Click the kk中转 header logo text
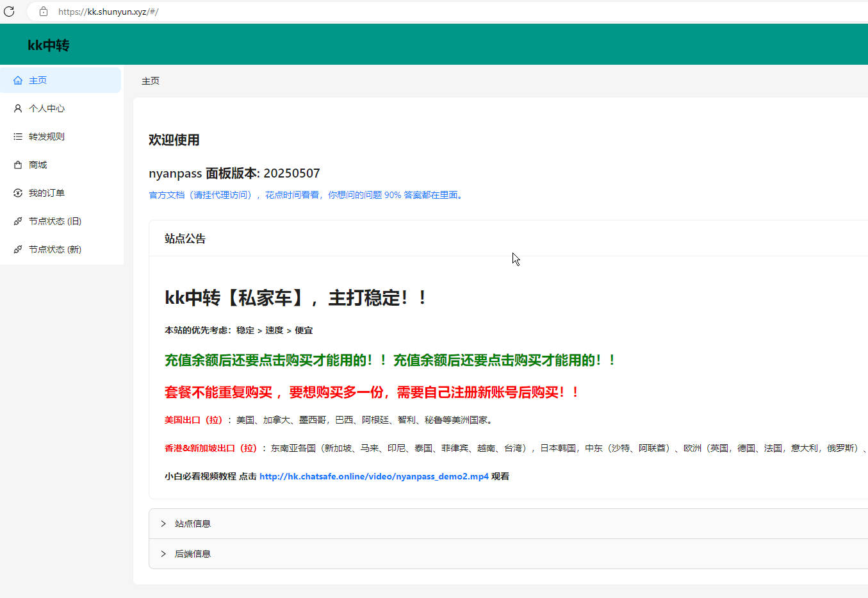This screenshot has width=868, height=598. (x=49, y=45)
